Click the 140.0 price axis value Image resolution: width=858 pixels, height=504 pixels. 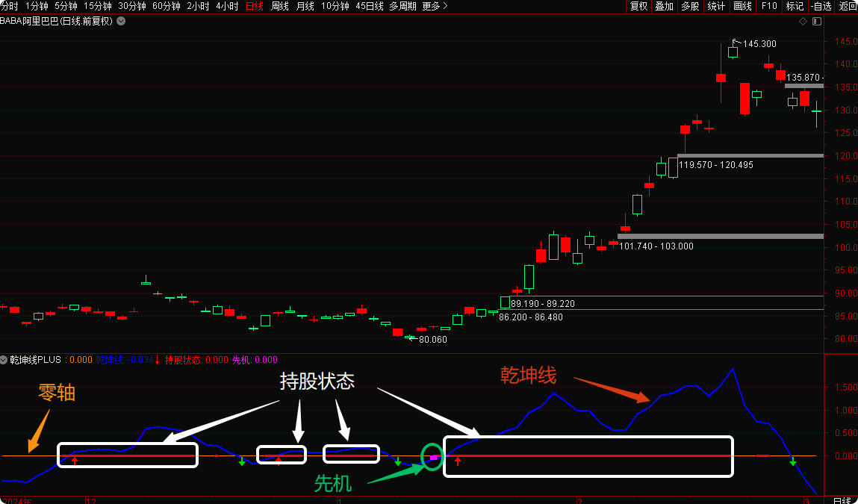tap(846, 64)
